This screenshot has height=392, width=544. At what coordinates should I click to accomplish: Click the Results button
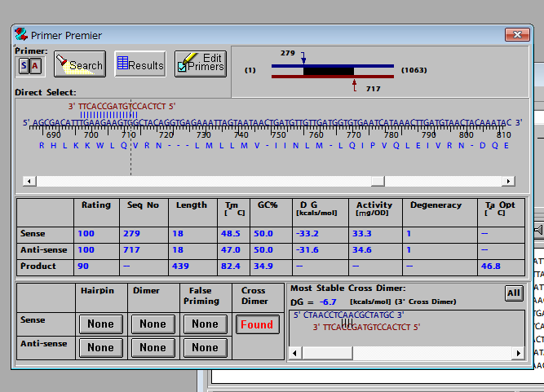pyautogui.click(x=139, y=64)
